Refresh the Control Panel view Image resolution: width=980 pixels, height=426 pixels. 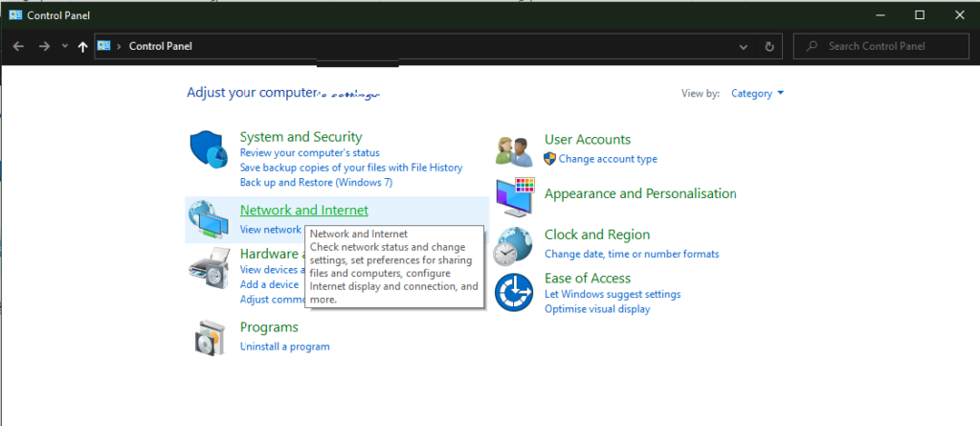[769, 46]
